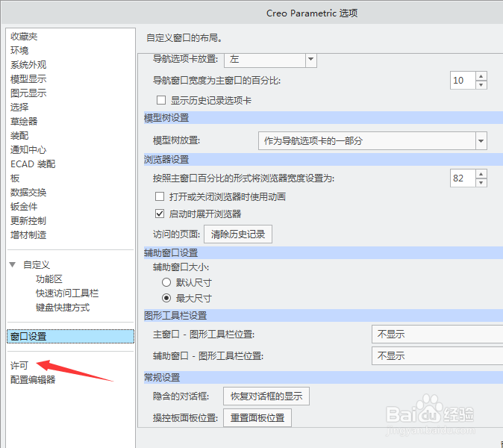Open the 许可 page
This screenshot has width=503, height=448.
pos(19,365)
